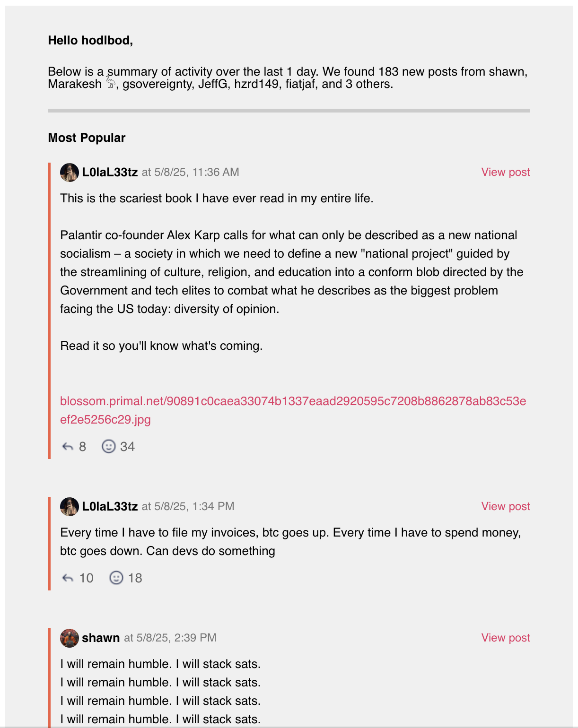Click the bird emoji after Marakesh
Image resolution: width=578 pixels, height=728 pixels.
[110, 83]
